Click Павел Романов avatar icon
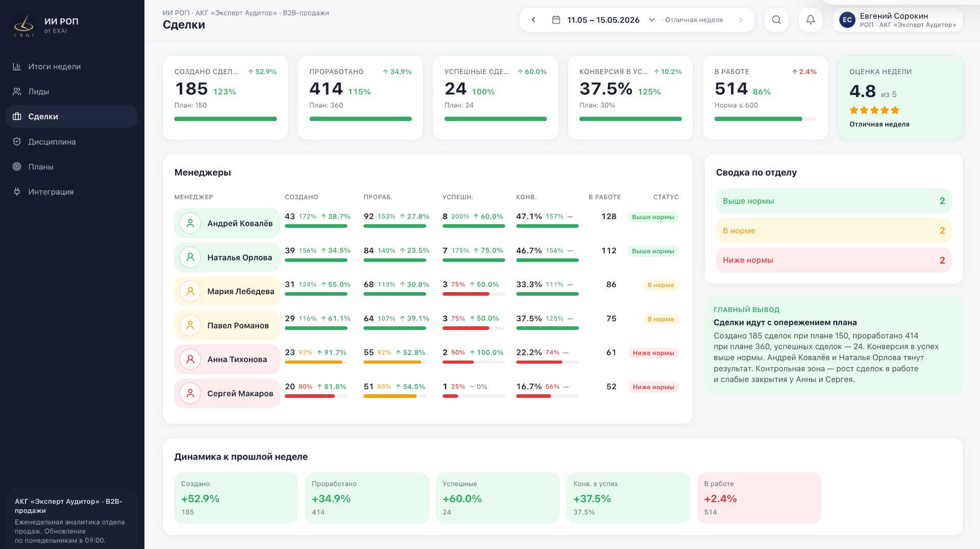This screenshot has height=549, width=980. pos(190,325)
